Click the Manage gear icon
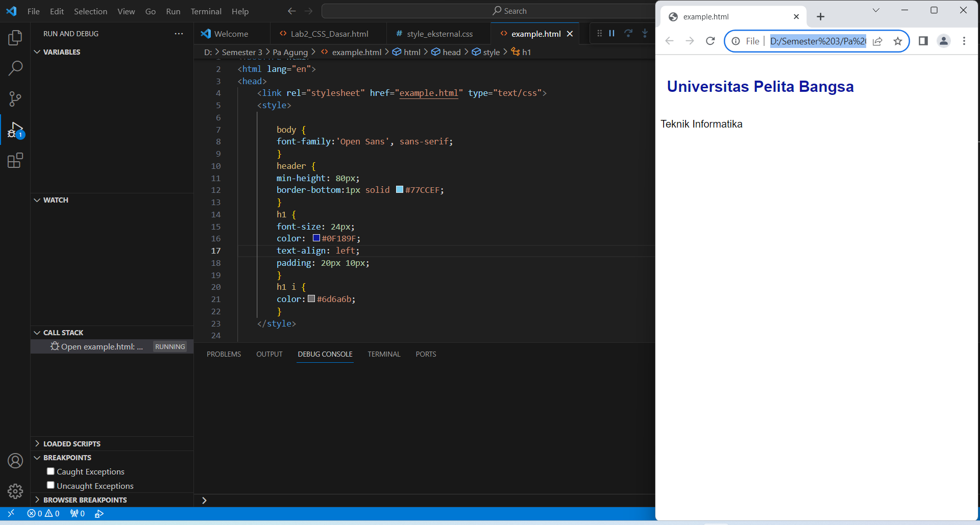 coord(15,491)
